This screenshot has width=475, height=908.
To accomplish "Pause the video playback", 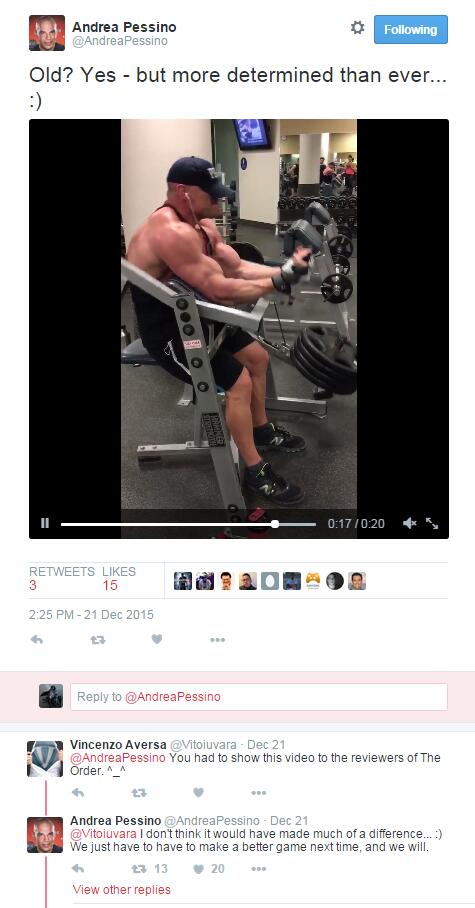I will point(45,523).
